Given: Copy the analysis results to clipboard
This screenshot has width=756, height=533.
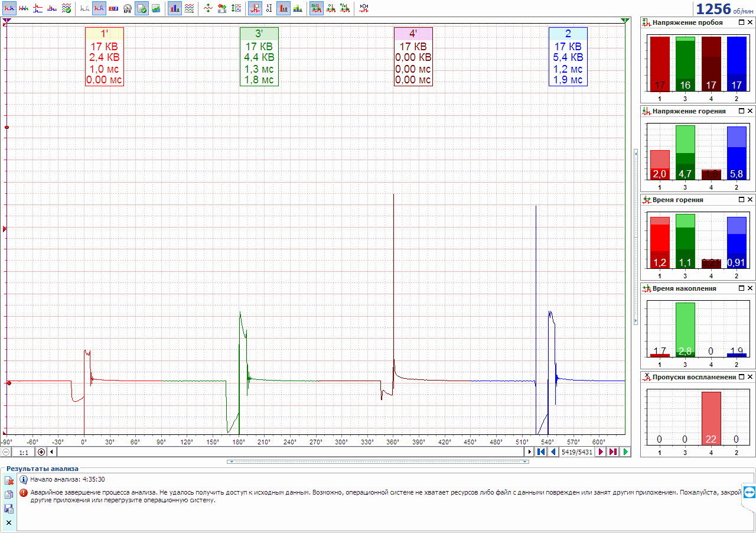Looking at the screenshot, I should (x=9, y=495).
